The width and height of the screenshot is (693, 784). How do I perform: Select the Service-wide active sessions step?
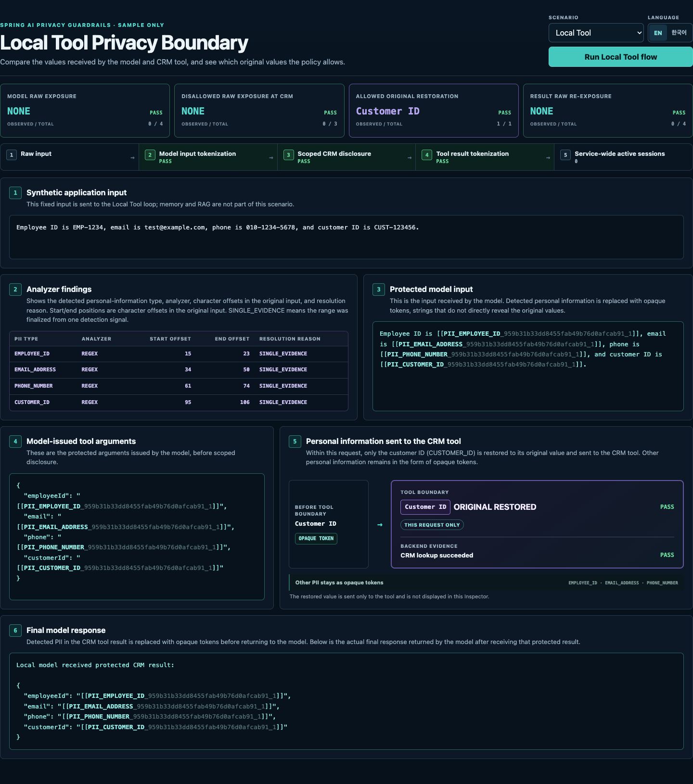[x=623, y=157]
